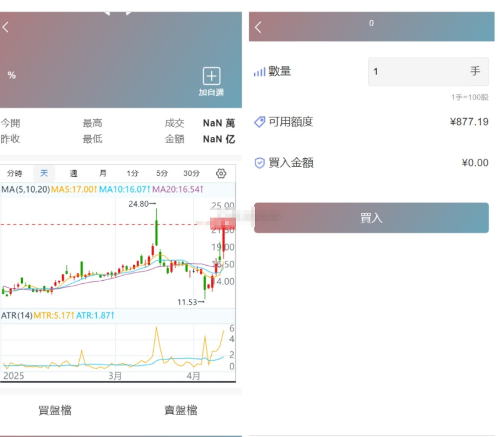
Task: Open the 賣盤檔 sell orders tab
Action: point(181,410)
